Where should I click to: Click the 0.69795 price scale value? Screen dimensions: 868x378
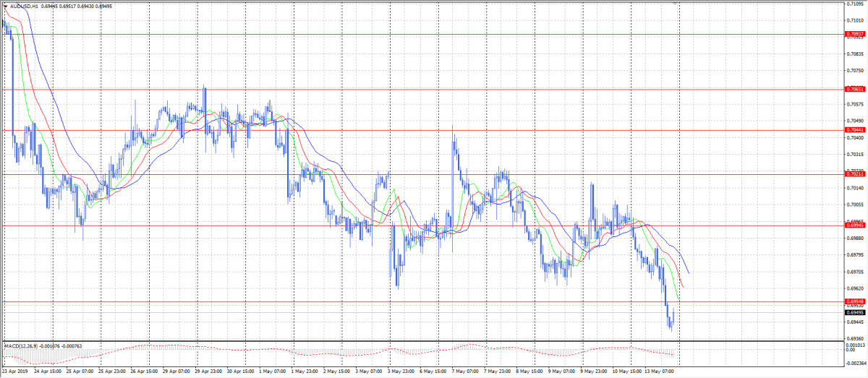pos(855,255)
